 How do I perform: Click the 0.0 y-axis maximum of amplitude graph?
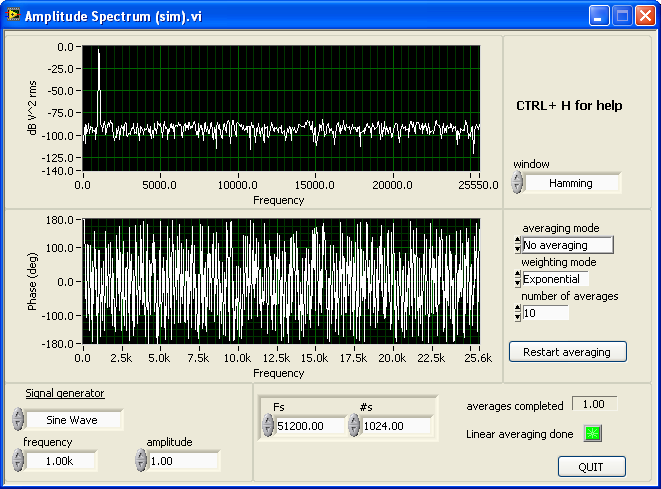point(65,47)
